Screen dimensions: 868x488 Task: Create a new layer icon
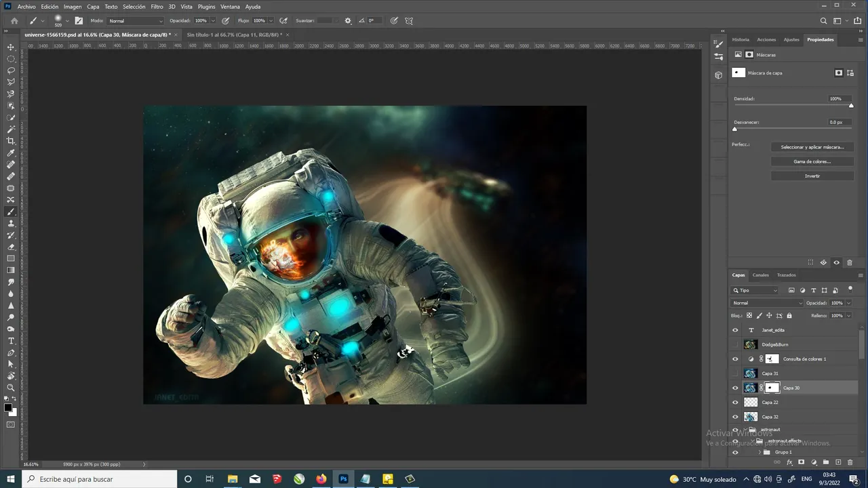[x=838, y=462]
